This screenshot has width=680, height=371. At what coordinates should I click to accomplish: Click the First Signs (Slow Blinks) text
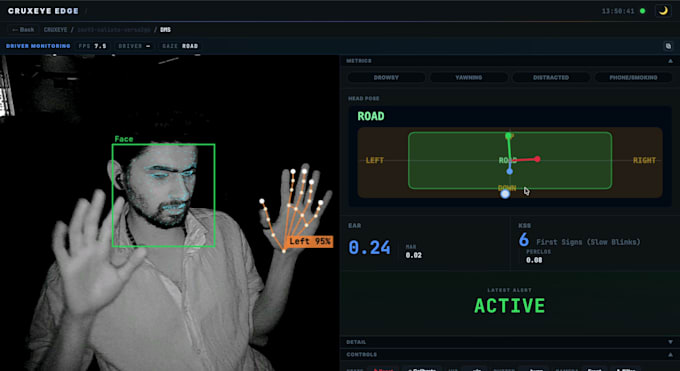(x=588, y=242)
